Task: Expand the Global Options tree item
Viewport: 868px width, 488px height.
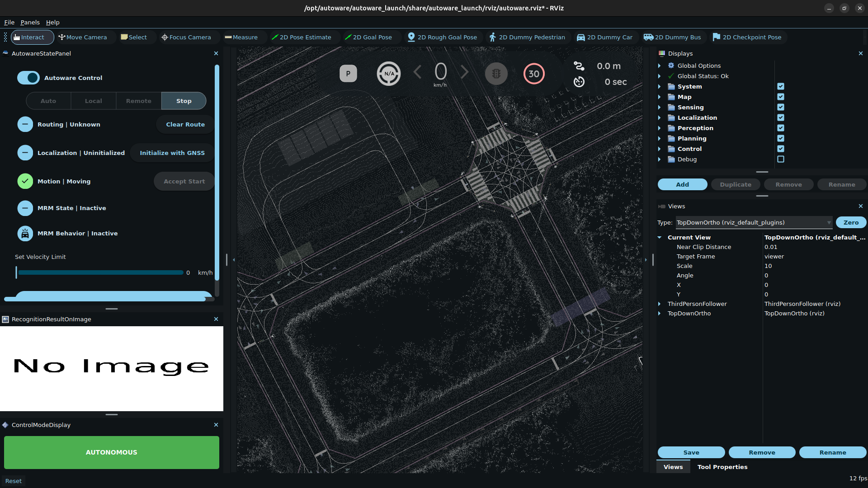Action: pos(660,66)
